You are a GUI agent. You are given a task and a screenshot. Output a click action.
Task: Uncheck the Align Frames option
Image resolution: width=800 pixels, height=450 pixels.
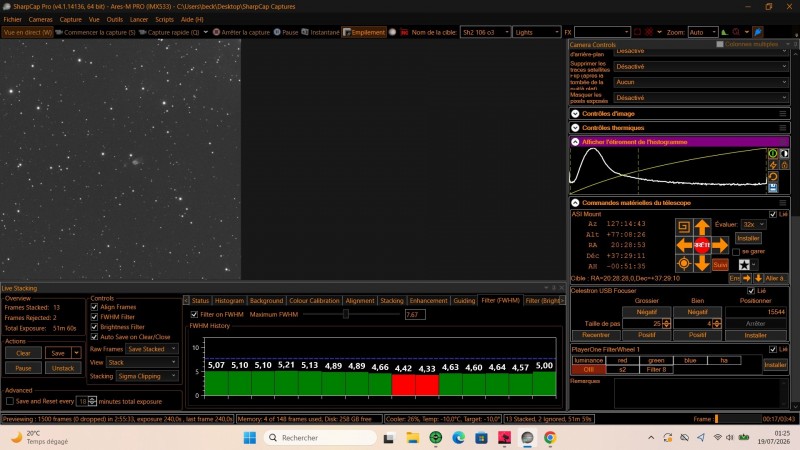[94, 307]
